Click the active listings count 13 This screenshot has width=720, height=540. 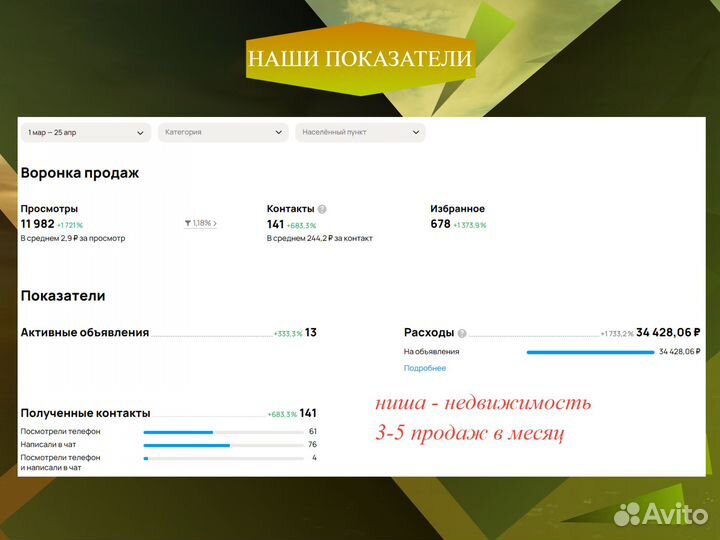[311, 332]
